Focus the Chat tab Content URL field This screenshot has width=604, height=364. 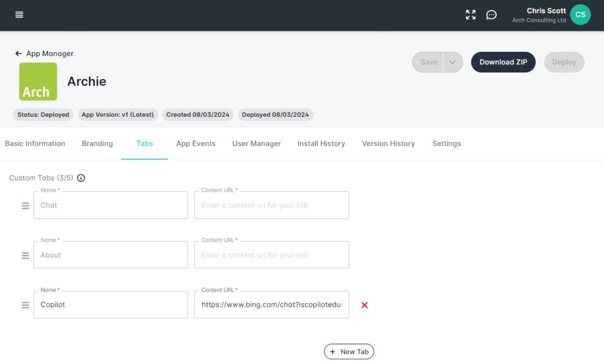click(x=271, y=205)
